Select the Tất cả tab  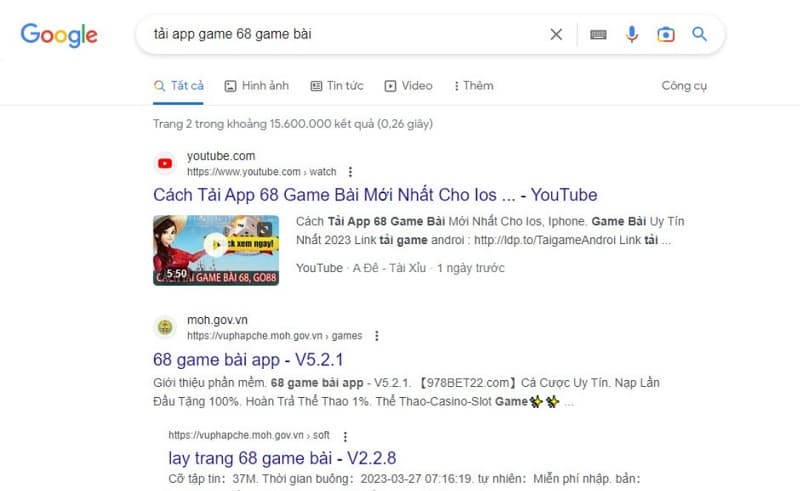pos(179,86)
